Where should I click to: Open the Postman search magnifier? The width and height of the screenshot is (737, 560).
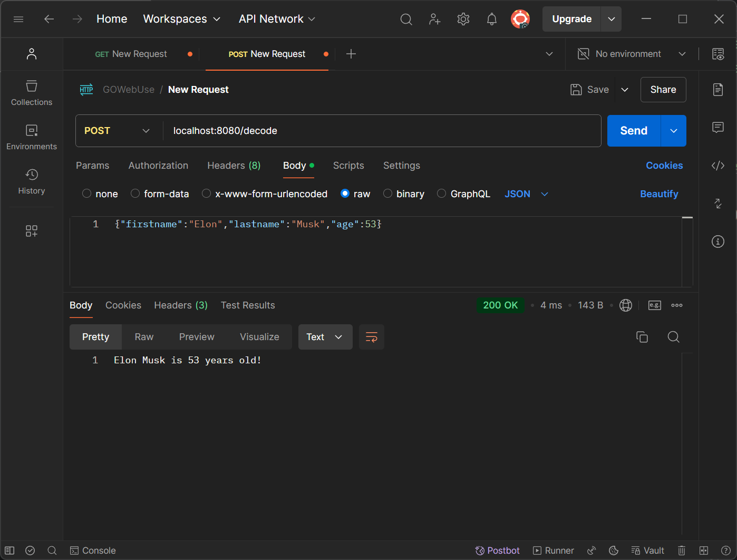[406, 19]
